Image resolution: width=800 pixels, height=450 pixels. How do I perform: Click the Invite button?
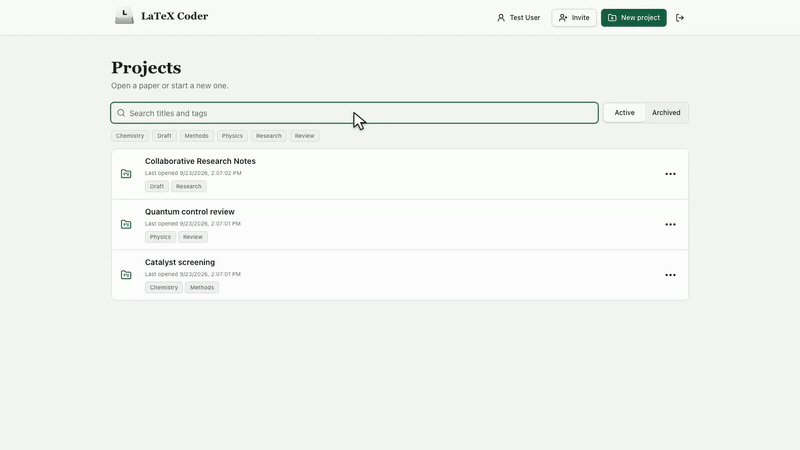coord(574,18)
